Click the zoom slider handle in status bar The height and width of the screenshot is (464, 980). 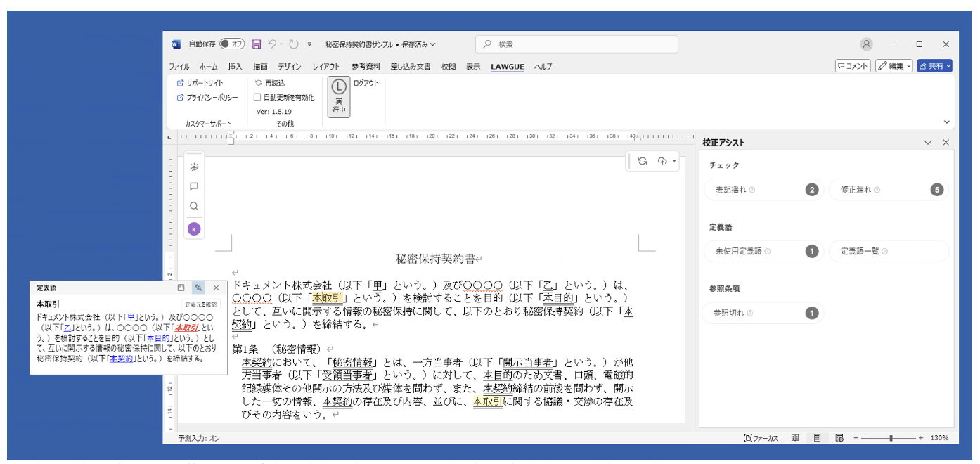coord(891,438)
